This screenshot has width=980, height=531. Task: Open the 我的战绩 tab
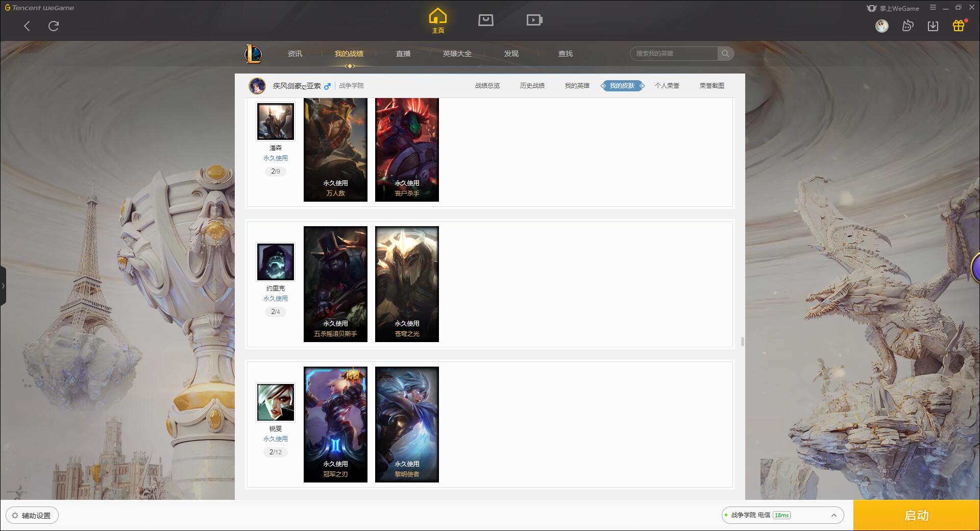(x=349, y=54)
